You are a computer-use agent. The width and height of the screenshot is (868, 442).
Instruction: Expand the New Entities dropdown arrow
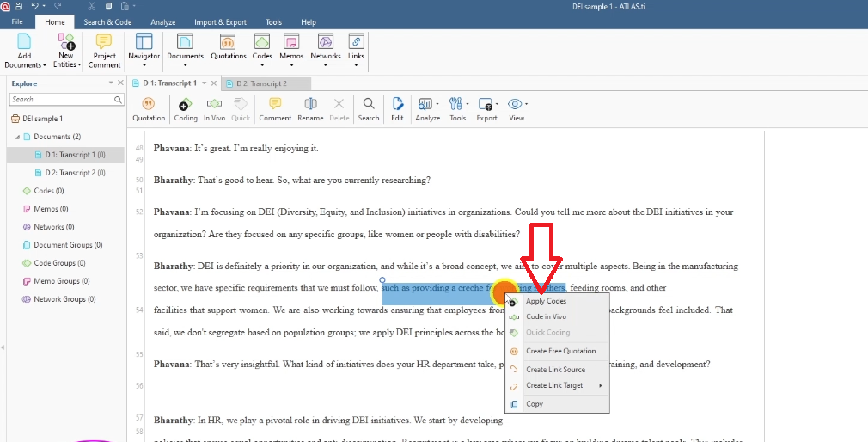pyautogui.click(x=79, y=65)
